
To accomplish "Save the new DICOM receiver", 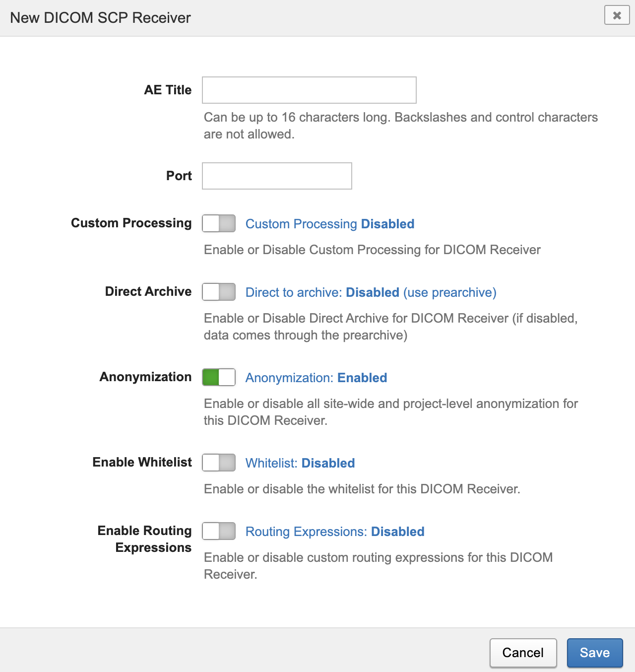I will pos(594,653).
